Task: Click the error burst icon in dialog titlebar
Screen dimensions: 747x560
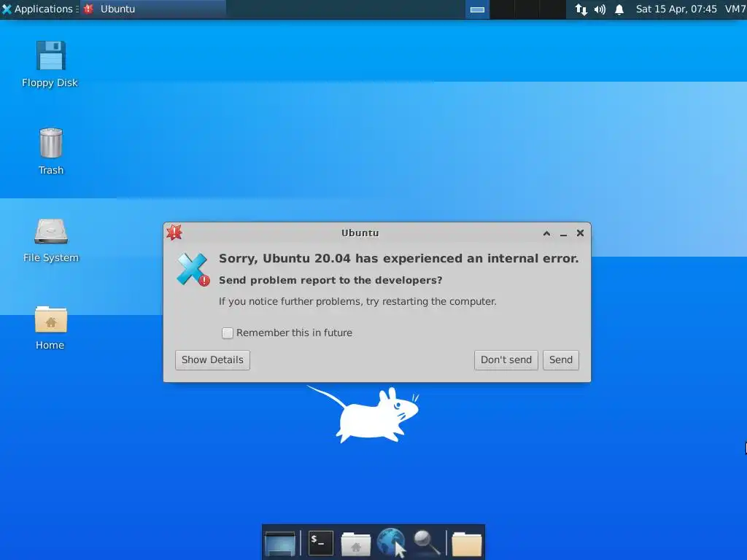Action: pyautogui.click(x=174, y=233)
